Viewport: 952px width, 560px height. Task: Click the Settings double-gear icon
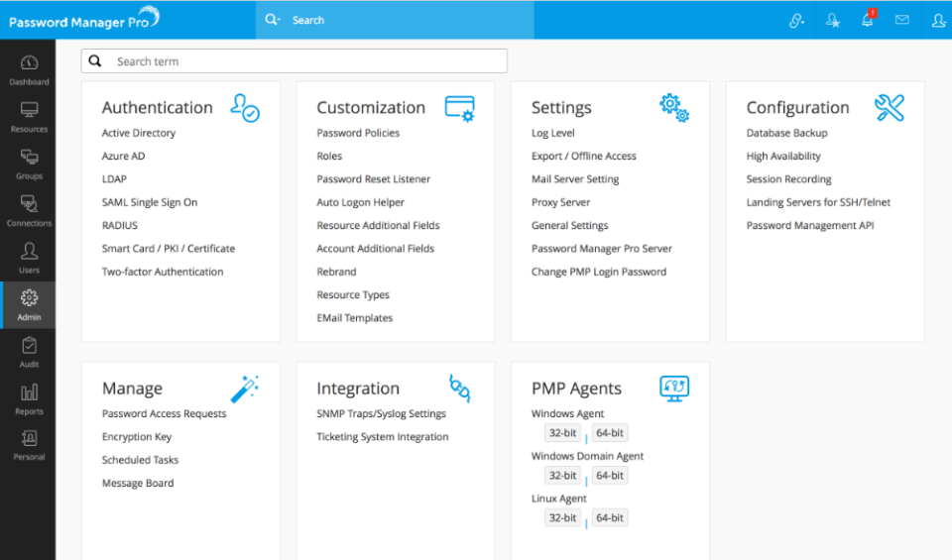(674, 108)
